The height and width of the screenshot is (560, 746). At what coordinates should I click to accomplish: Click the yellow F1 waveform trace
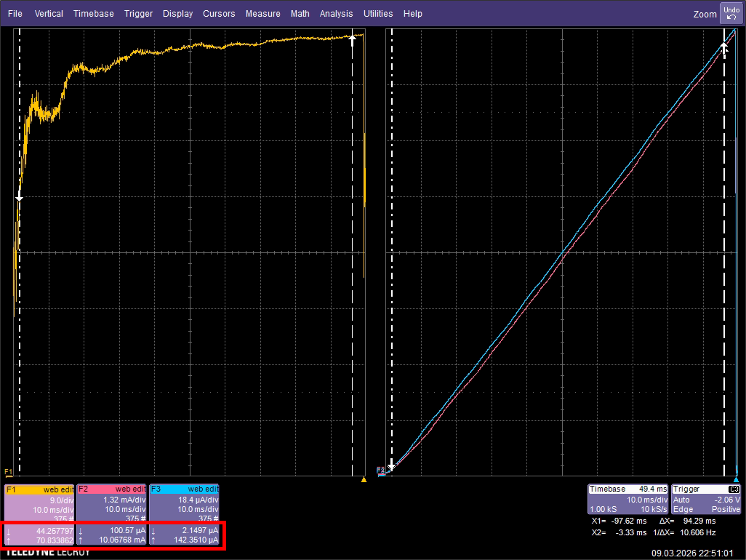coord(190,46)
